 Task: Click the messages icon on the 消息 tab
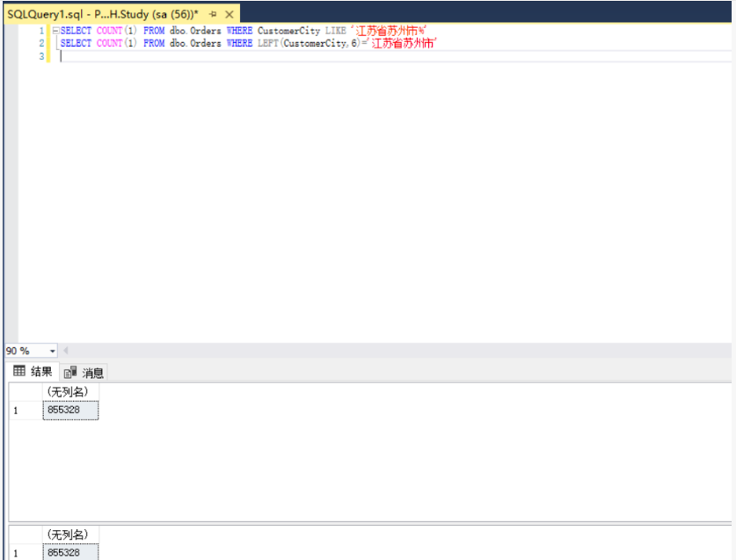(x=70, y=372)
